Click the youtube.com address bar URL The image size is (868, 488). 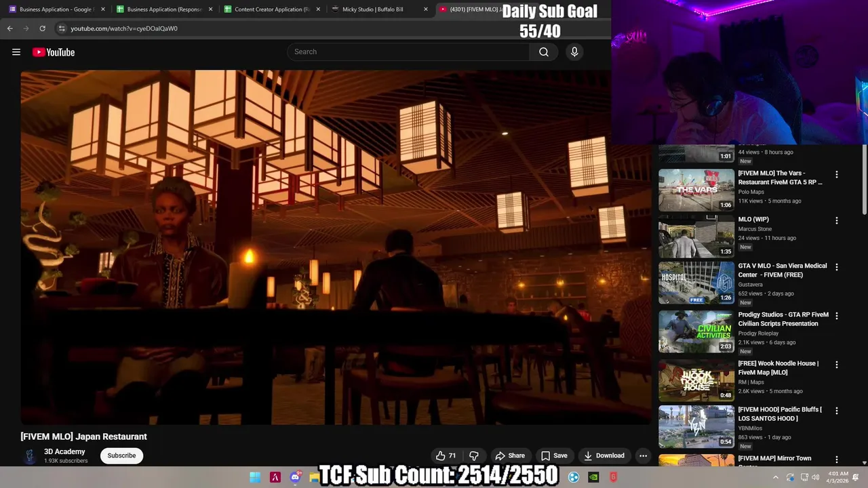(x=124, y=28)
